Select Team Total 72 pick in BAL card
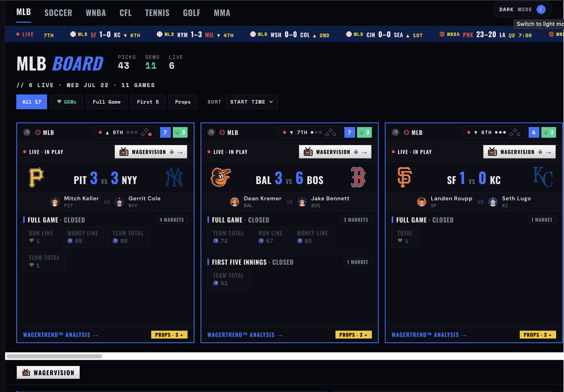 pyautogui.click(x=228, y=237)
